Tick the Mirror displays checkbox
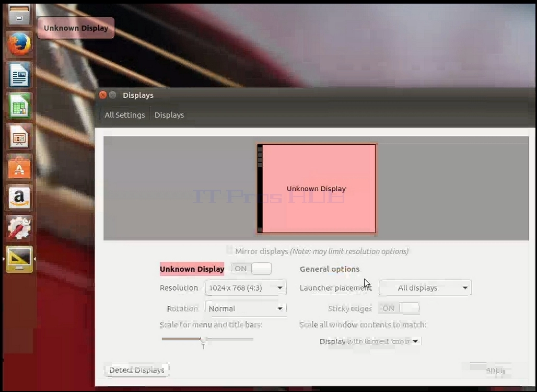Viewport: 537px width, 392px height. tap(229, 251)
